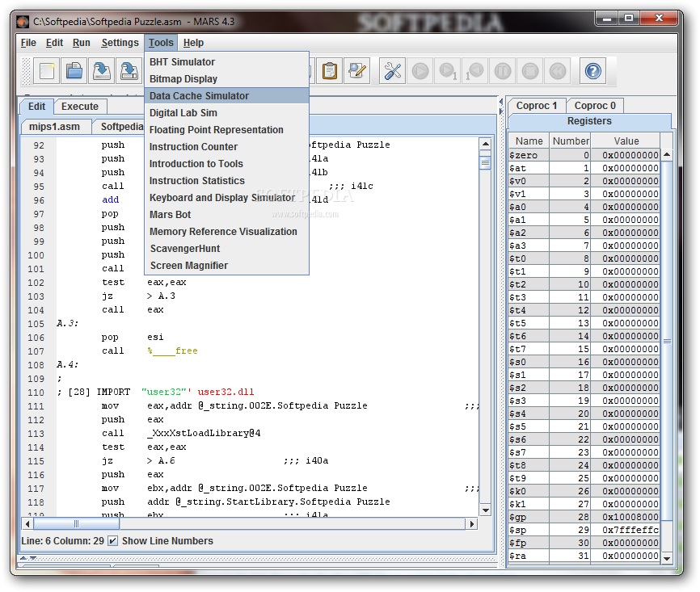The height and width of the screenshot is (592, 700).
Task: Open the Run menu
Action: 82,43
